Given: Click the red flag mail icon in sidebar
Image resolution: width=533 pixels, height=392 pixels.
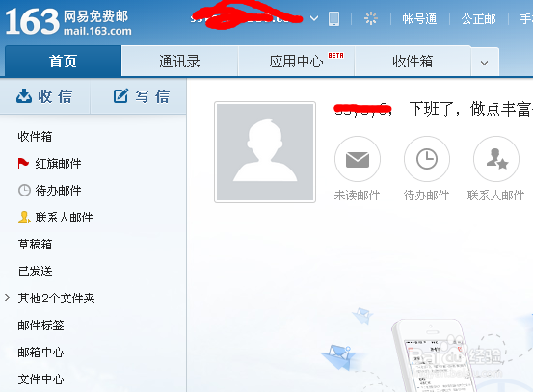Looking at the screenshot, I should point(23,164).
